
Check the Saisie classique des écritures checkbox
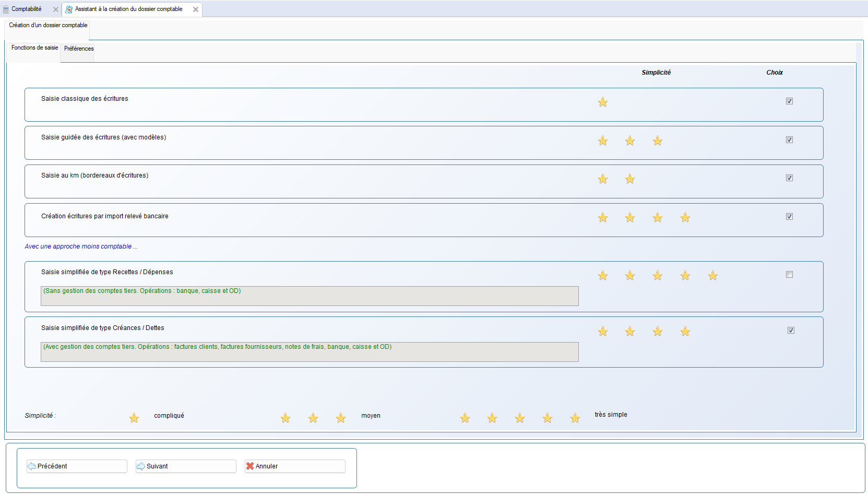[789, 101]
